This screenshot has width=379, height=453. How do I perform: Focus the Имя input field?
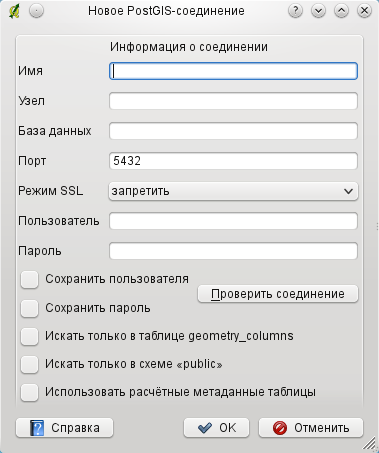233,71
